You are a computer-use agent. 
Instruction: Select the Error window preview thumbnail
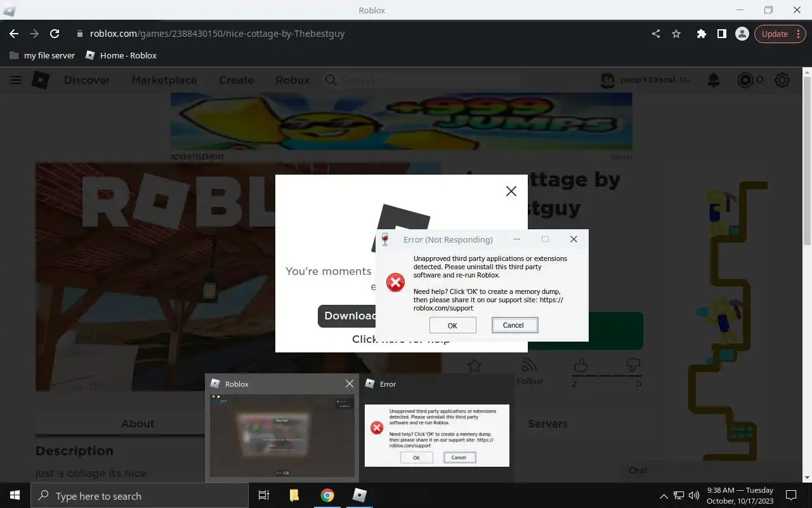pyautogui.click(x=437, y=436)
